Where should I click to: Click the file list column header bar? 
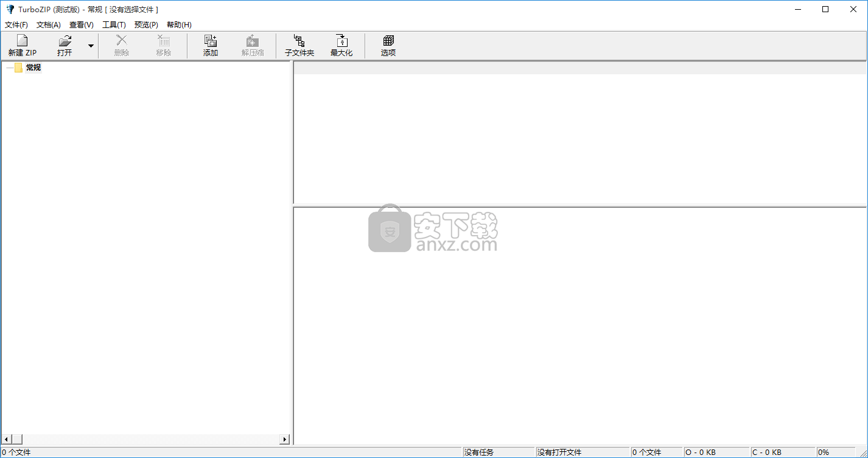tap(580, 68)
